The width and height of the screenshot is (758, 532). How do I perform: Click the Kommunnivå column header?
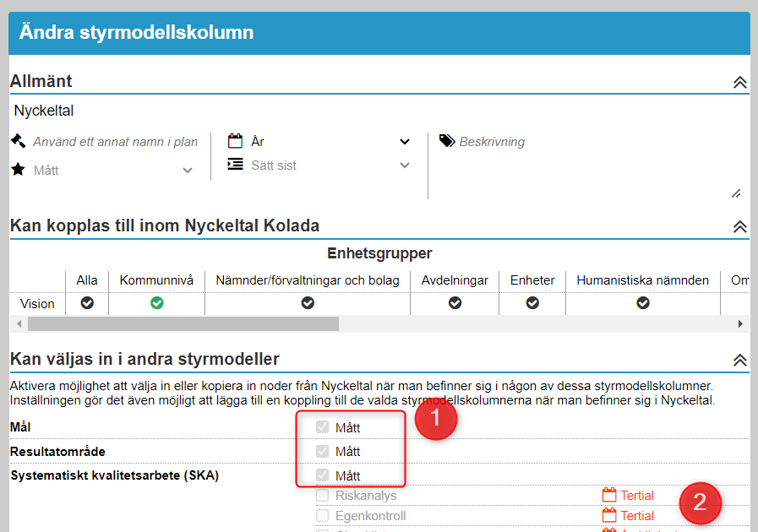pos(156,280)
